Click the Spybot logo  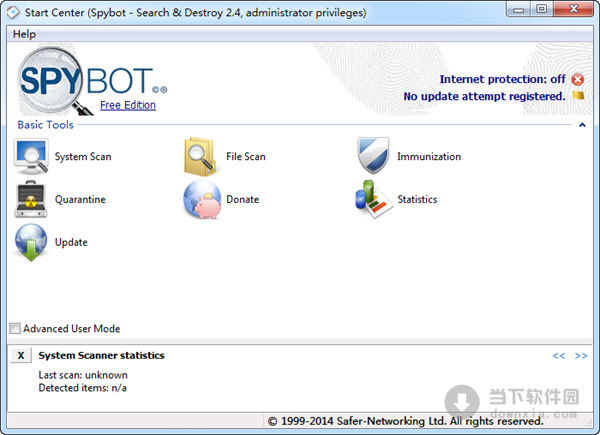(x=85, y=80)
